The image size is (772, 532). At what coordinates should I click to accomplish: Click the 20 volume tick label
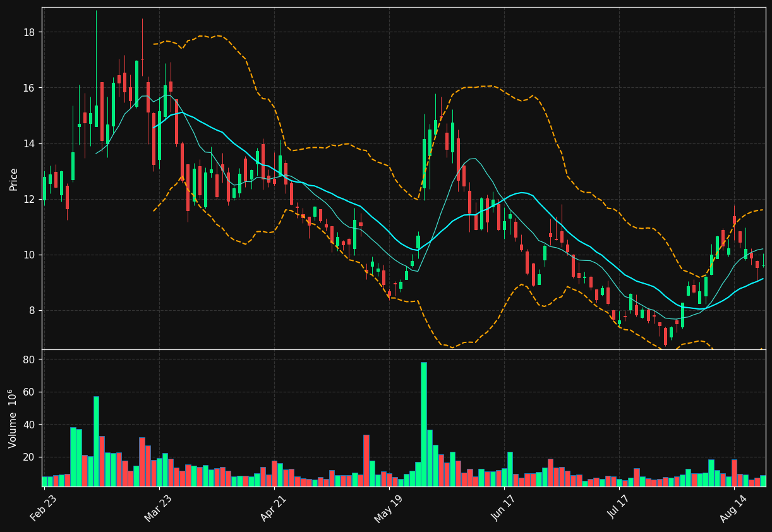tap(30, 457)
